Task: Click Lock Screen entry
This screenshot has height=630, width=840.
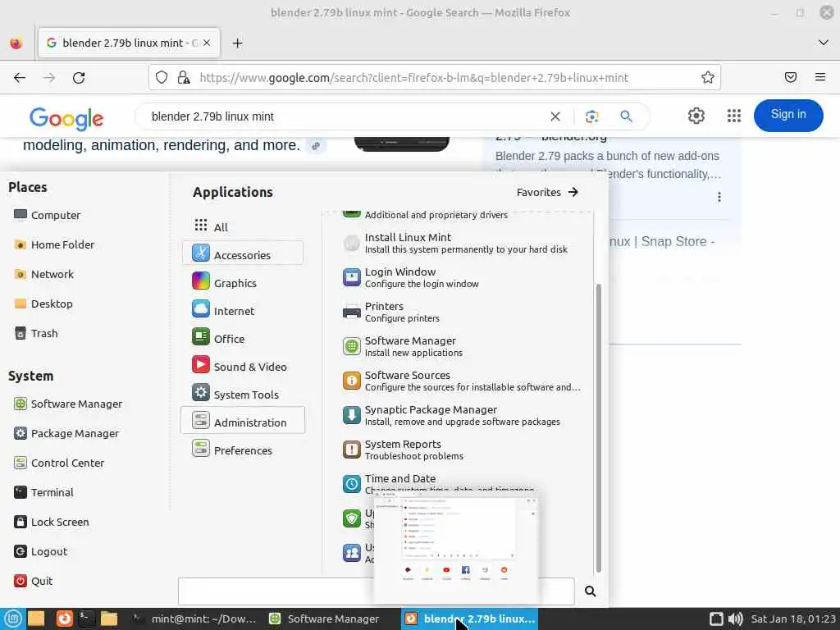Action: (x=51, y=522)
